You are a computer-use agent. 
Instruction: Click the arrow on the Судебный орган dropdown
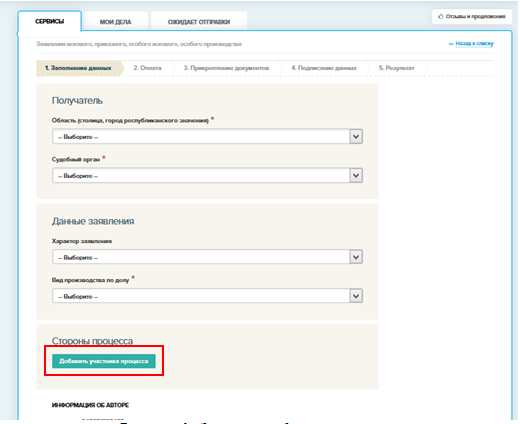tap(356, 176)
